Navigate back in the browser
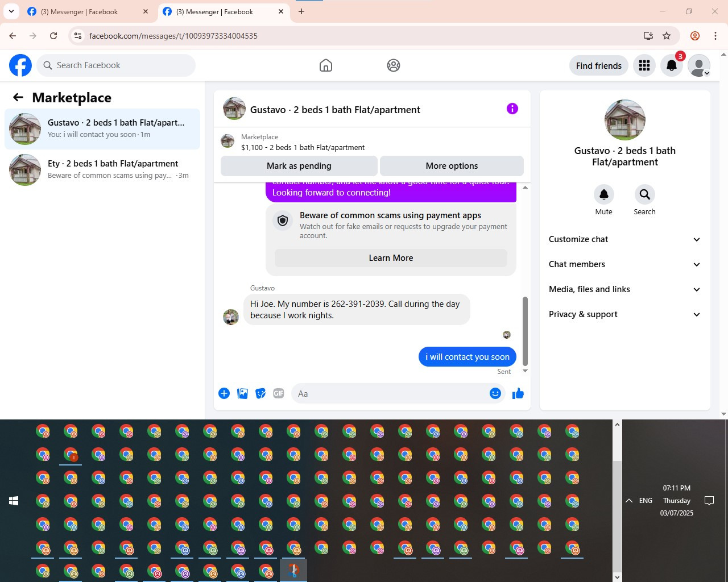Screen dimensions: 728x582 (x=13, y=36)
